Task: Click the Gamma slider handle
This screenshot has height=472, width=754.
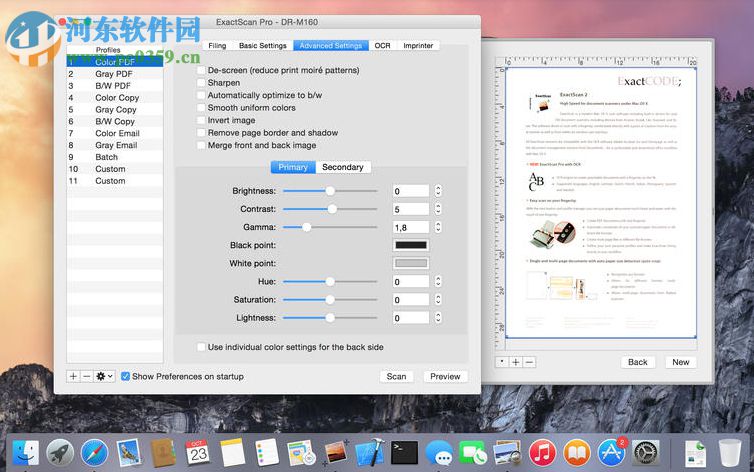Action: tap(306, 227)
